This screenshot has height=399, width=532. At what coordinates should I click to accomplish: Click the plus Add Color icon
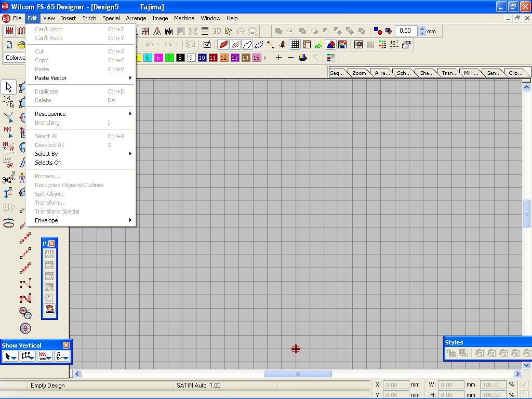278,58
